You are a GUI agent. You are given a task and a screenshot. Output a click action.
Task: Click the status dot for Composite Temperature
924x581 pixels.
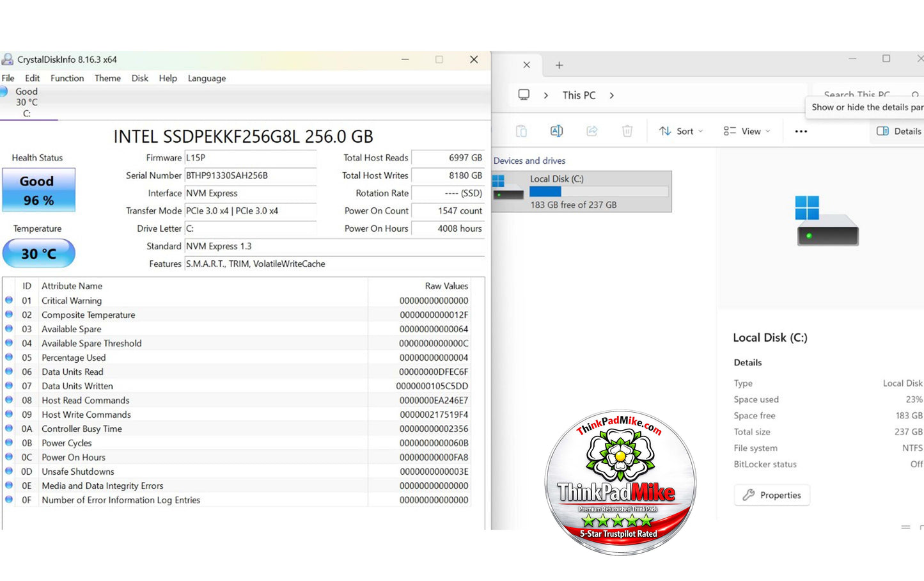pos(9,314)
